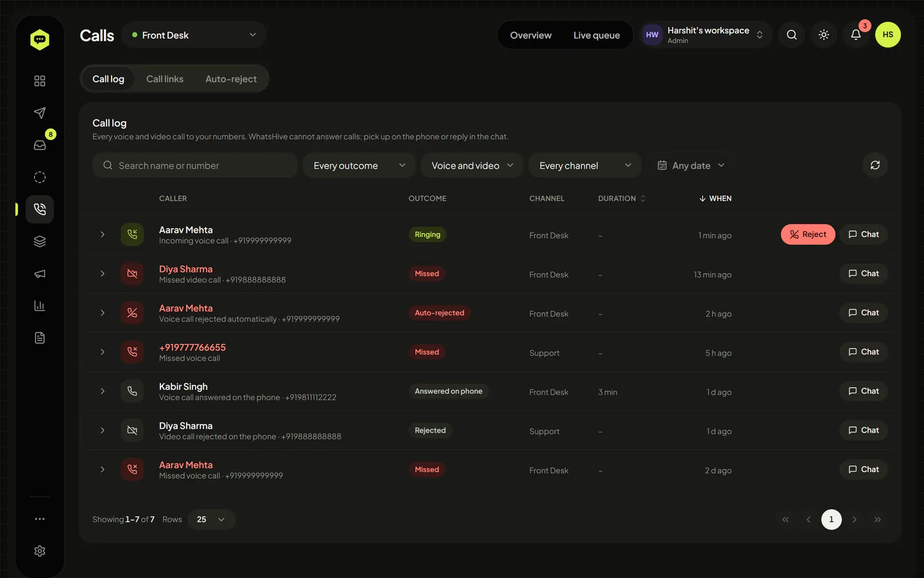Open the bar chart analytics icon

[39, 305]
